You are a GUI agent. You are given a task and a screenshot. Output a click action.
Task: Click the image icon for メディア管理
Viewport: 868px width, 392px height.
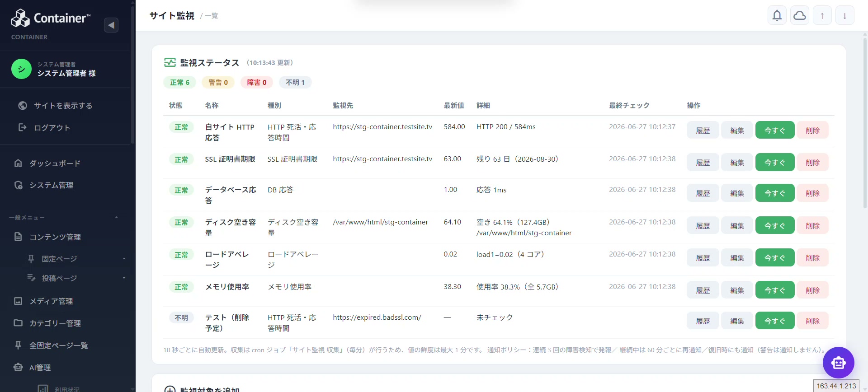click(x=18, y=301)
